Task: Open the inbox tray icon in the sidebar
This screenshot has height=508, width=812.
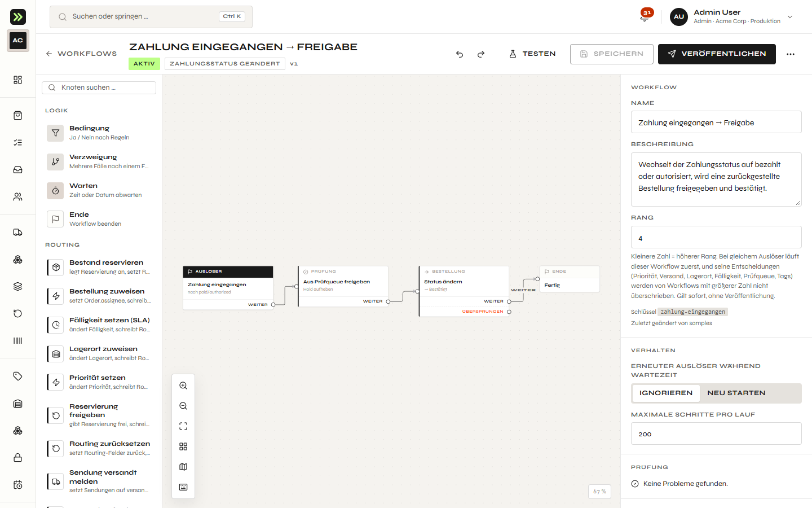Action: 18,170
